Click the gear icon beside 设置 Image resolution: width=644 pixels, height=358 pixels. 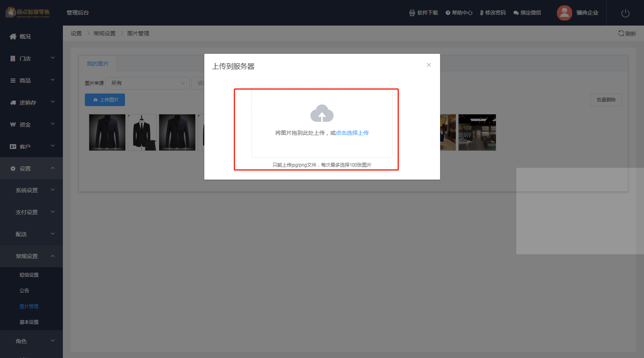[x=13, y=169]
